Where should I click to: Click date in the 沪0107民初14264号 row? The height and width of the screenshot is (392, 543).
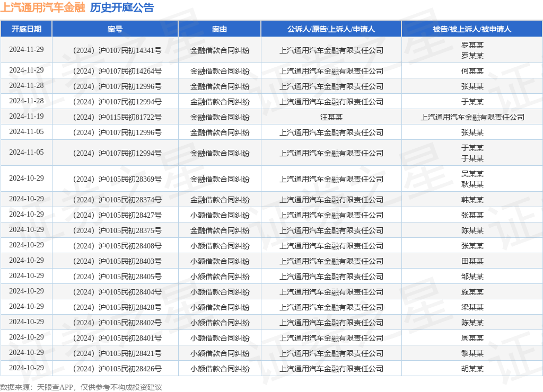tap(27, 70)
